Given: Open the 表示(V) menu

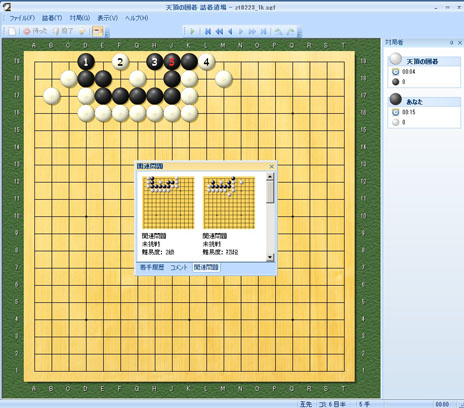Looking at the screenshot, I should click(x=107, y=18).
